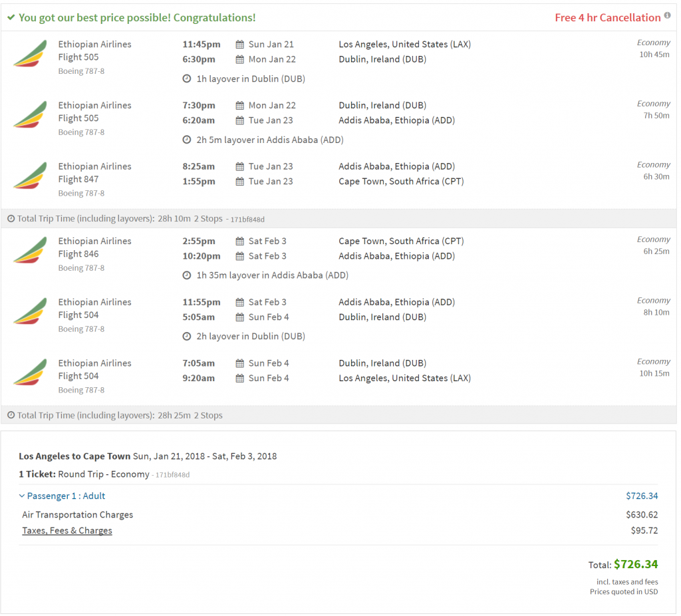Click calendar icon beside Sat Feb 3 arrival at 10:20pm
The height and width of the screenshot is (616, 681).
(239, 256)
